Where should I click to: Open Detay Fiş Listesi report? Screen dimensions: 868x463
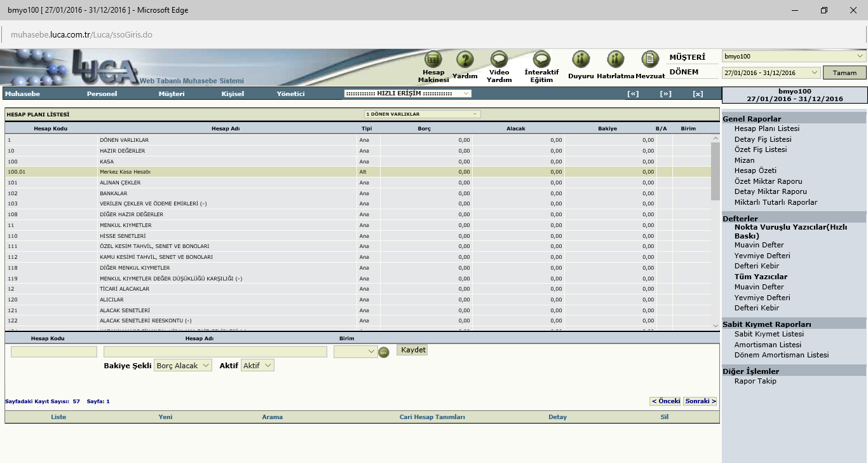coord(763,139)
